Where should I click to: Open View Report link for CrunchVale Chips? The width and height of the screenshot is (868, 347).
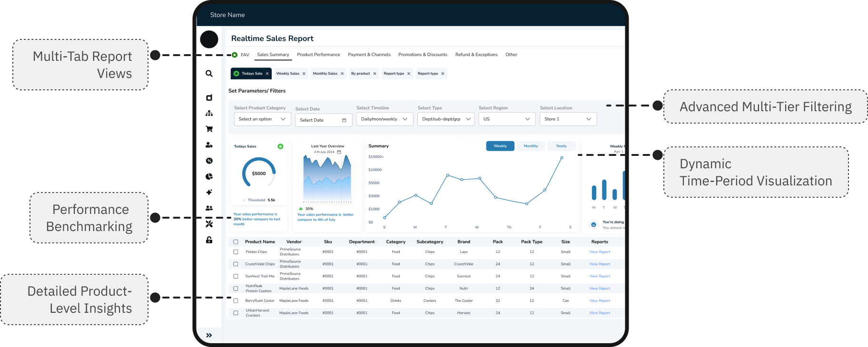599,264
